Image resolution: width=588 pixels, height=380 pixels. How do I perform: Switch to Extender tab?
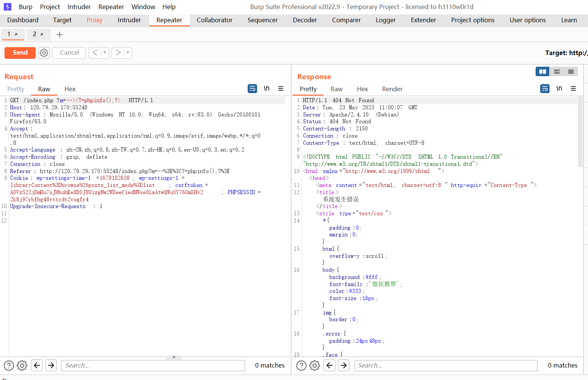click(423, 20)
